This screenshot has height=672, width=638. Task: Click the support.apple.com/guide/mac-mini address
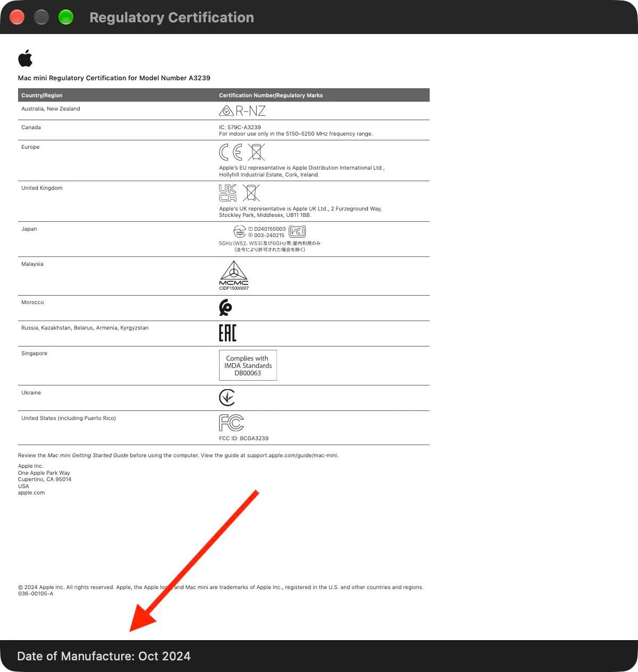tap(292, 456)
